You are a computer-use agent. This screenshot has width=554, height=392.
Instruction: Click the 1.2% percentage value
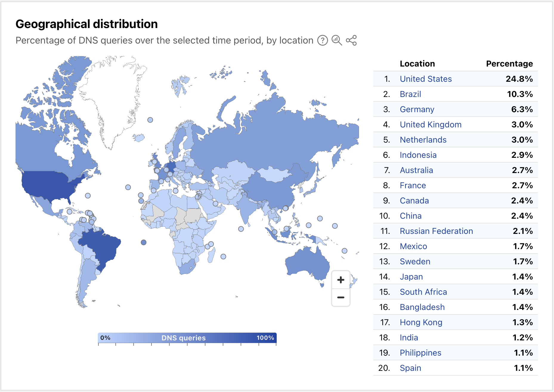pos(523,337)
